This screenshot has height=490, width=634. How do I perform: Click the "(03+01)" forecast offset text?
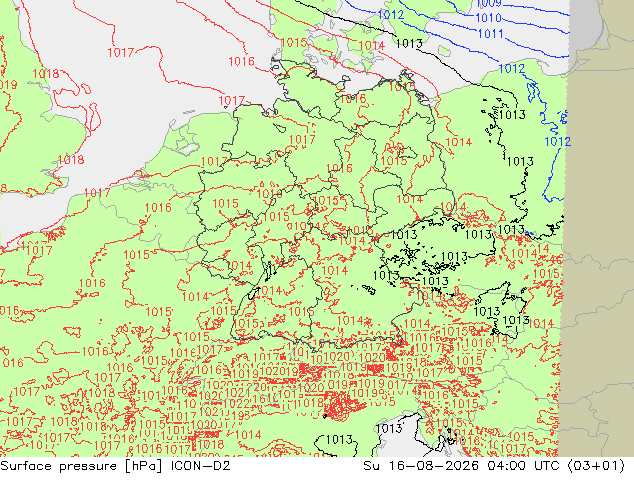pyautogui.click(x=596, y=465)
